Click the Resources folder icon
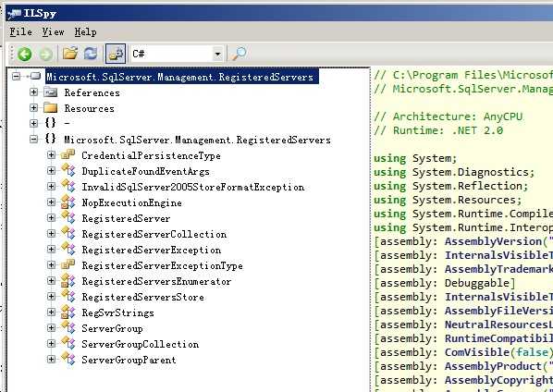The width and height of the screenshot is (553, 392). tap(51, 107)
